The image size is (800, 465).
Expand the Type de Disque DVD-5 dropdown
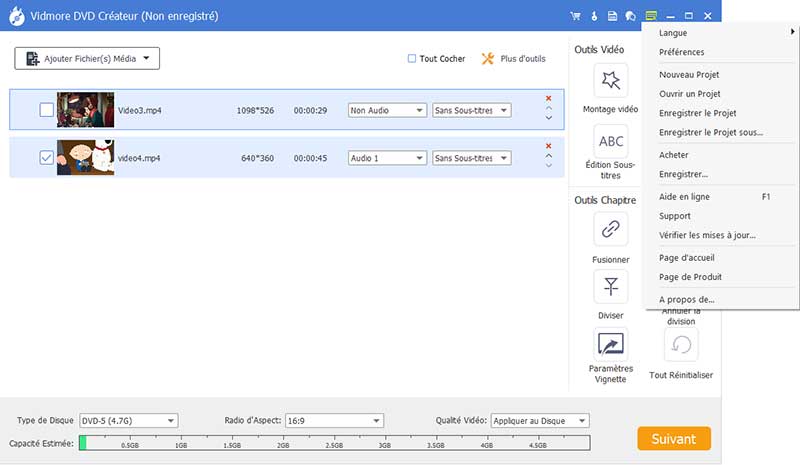click(128, 421)
